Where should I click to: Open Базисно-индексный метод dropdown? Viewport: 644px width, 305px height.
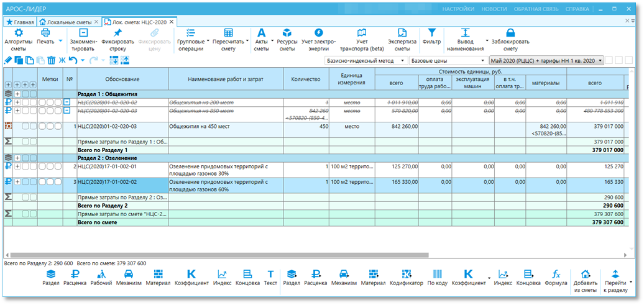click(x=366, y=61)
